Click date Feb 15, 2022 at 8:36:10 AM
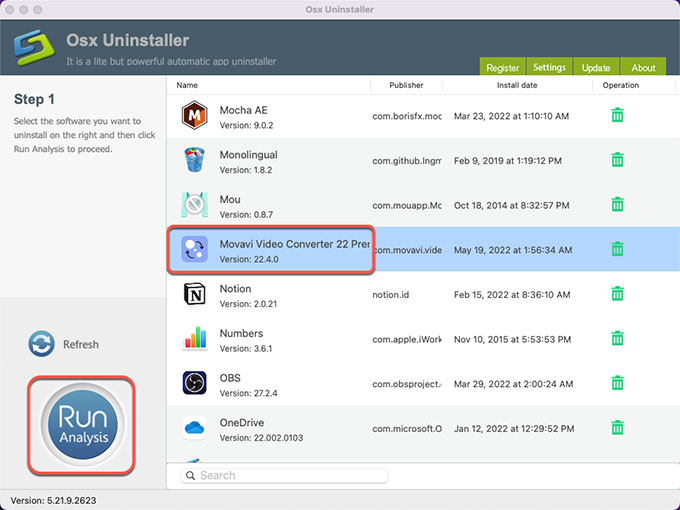Image resolution: width=680 pixels, height=510 pixels. (512, 295)
